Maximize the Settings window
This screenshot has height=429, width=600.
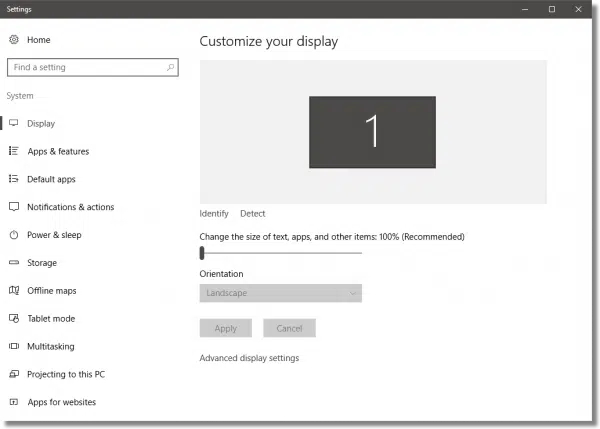[x=552, y=9]
